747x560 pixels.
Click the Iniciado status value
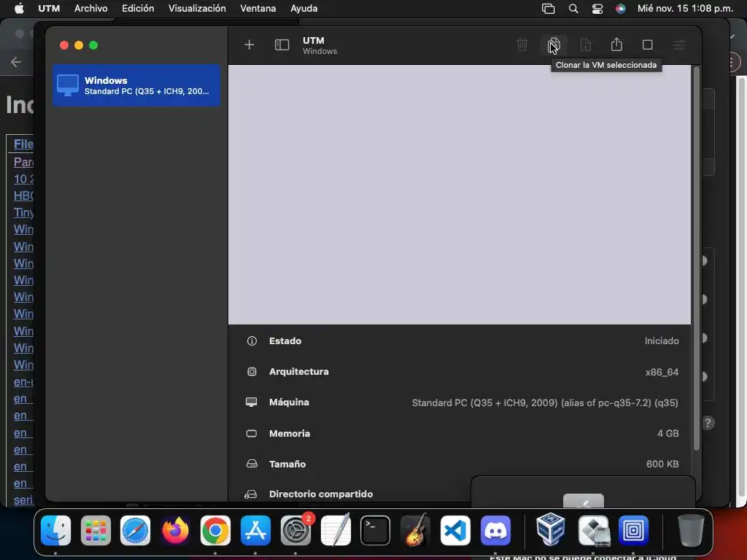(661, 341)
